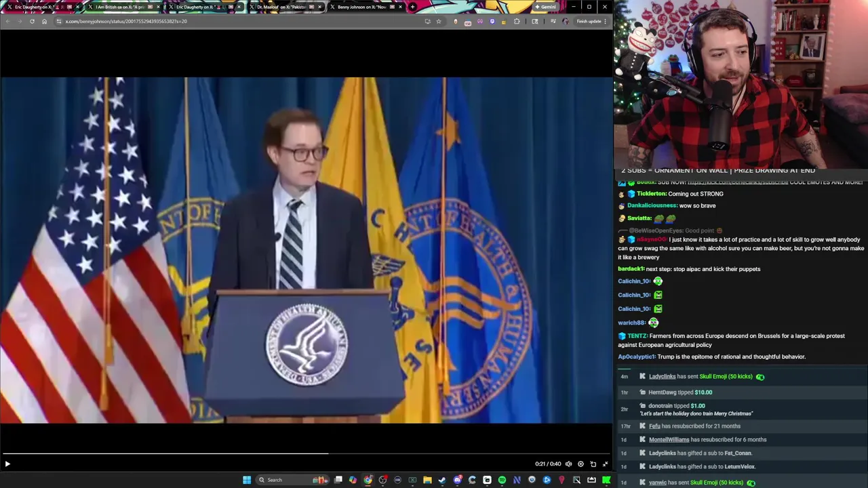The width and height of the screenshot is (868, 488).
Task: Select the first Eric Daugherty on X tab
Action: [42, 7]
